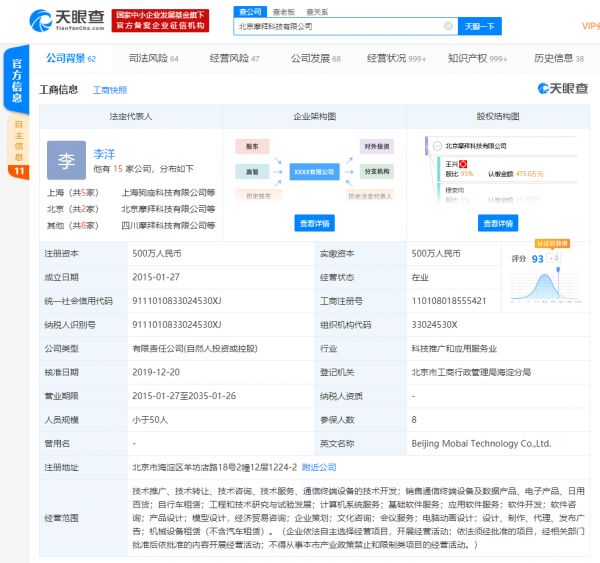Click the 高管 node in the structure diagram
The width and height of the screenshot is (600, 563).
pyautogui.click(x=252, y=172)
